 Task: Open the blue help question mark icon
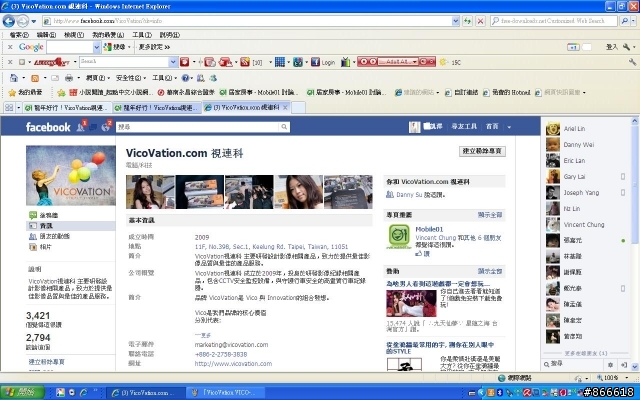pos(185,78)
